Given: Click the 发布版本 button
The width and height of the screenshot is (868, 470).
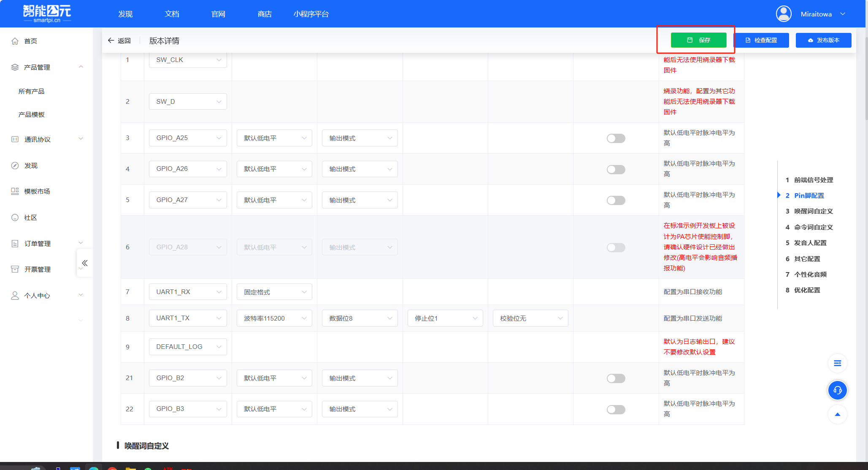Looking at the screenshot, I should point(823,40).
